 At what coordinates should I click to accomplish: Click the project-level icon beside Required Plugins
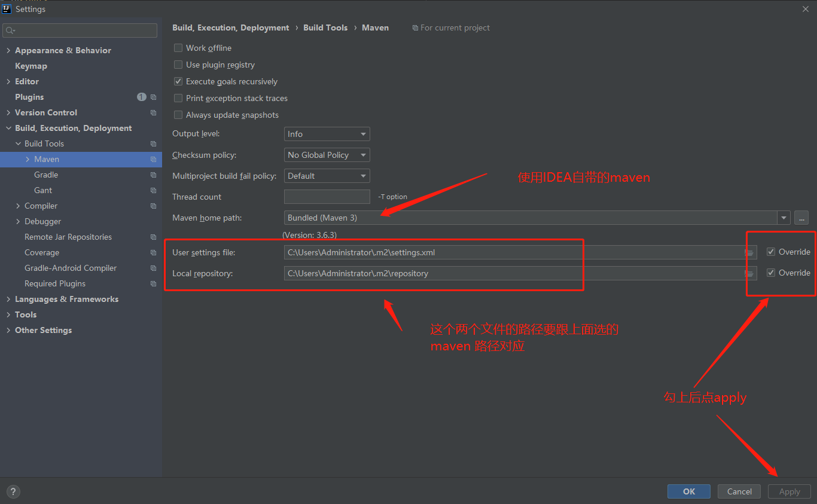(x=153, y=283)
